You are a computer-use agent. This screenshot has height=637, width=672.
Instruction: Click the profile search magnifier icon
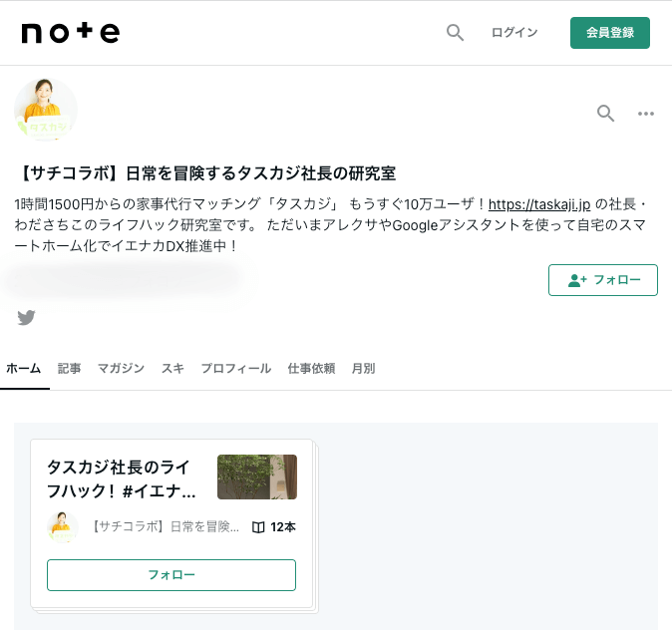pos(605,113)
